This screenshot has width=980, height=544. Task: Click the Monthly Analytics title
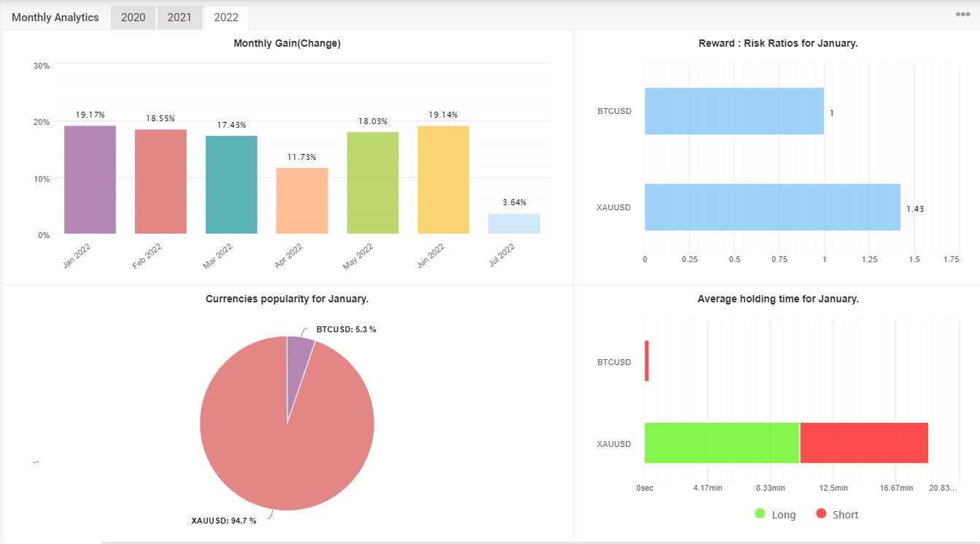coord(55,18)
